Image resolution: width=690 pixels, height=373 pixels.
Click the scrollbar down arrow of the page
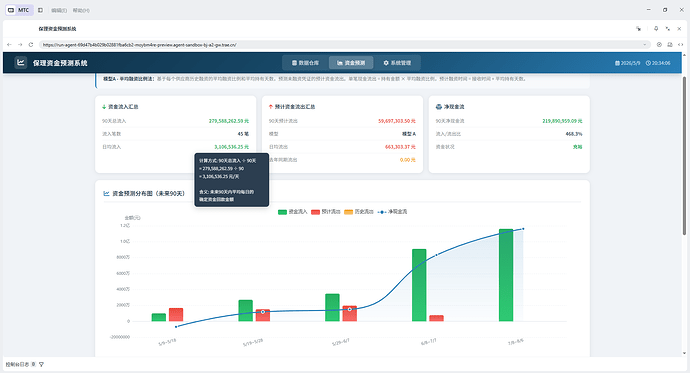(684, 353)
